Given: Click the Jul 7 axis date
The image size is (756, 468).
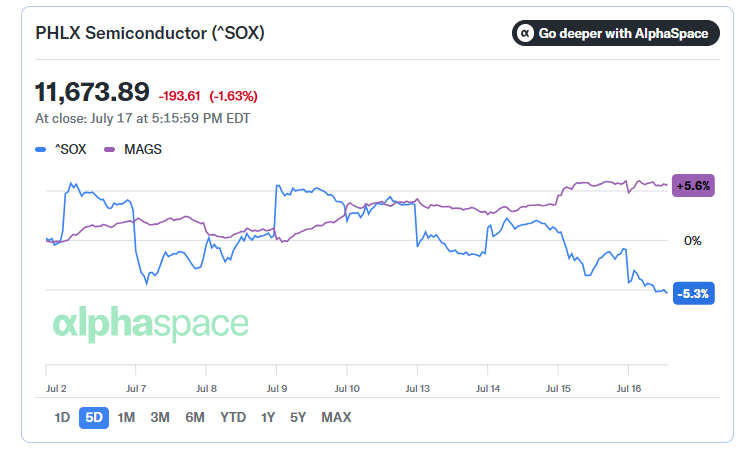Looking at the screenshot, I should tap(136, 388).
